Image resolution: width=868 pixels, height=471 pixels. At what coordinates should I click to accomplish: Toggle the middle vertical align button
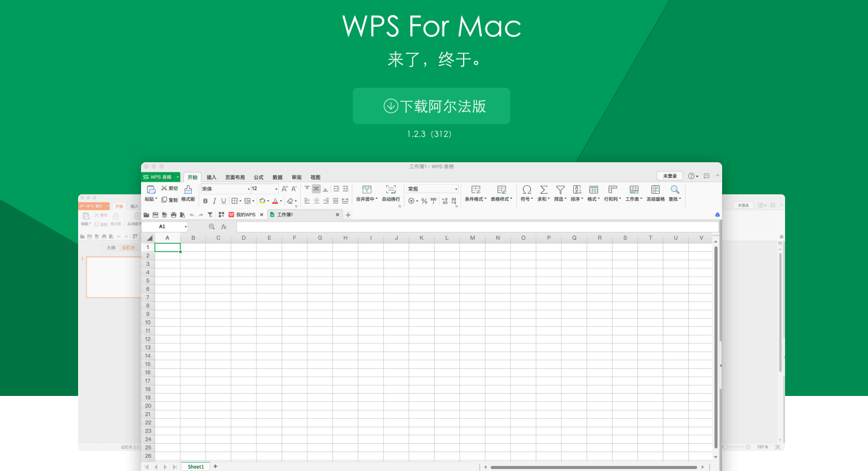[x=316, y=189]
